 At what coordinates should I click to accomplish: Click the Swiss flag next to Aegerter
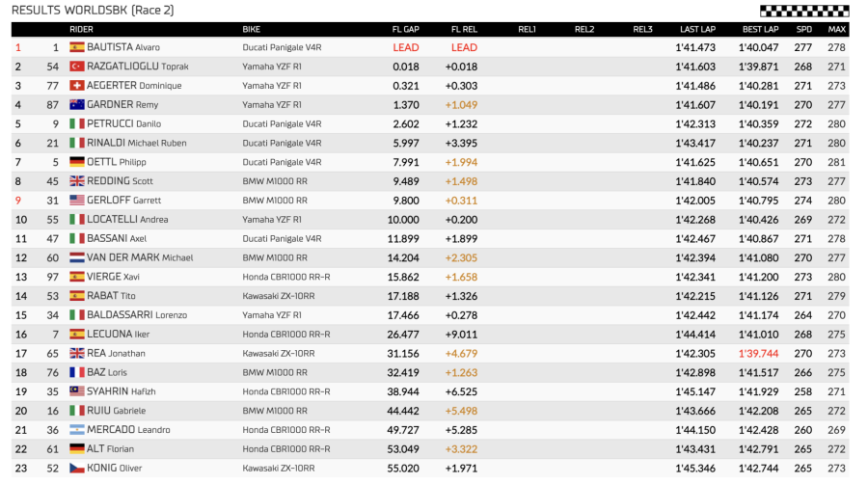coord(77,86)
